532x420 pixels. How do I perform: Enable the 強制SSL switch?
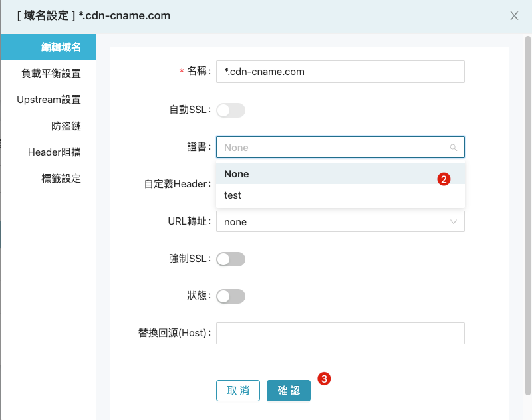[231, 259]
